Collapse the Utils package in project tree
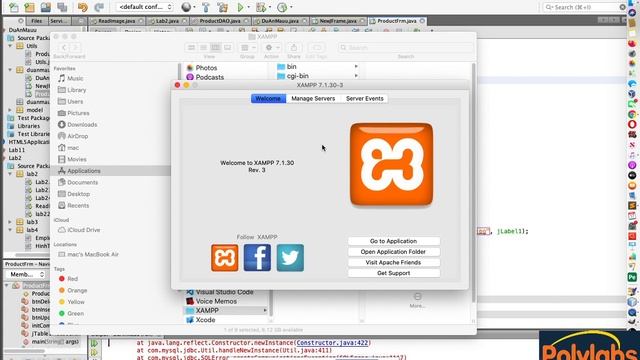The width and height of the screenshot is (640, 360). coord(10,46)
